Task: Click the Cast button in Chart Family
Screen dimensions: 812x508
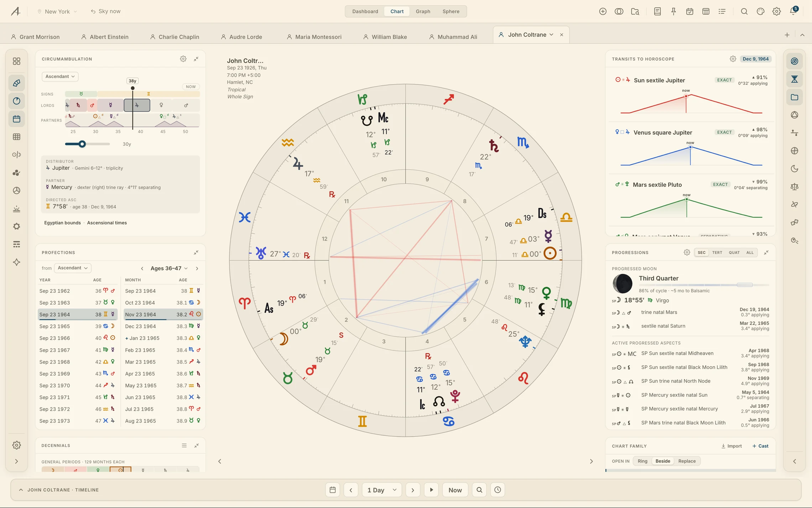Action: 760,446
